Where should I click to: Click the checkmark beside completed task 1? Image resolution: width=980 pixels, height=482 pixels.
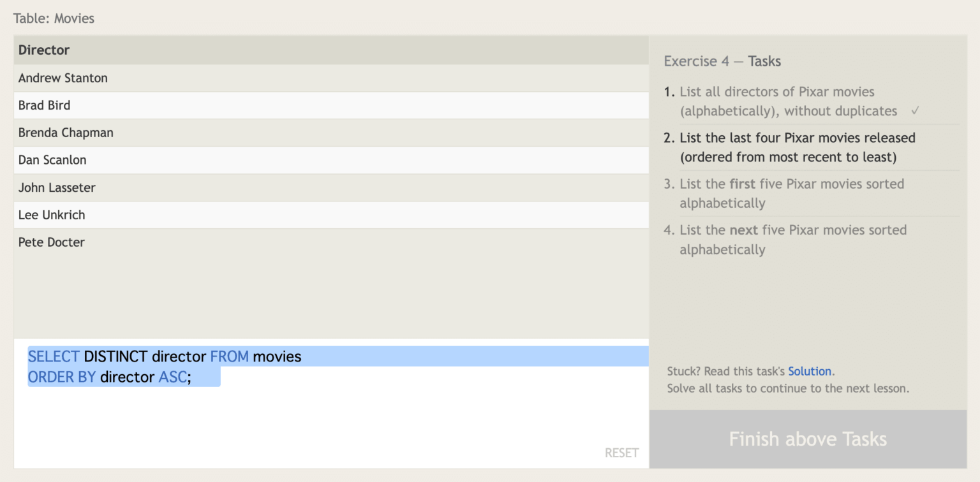915,111
